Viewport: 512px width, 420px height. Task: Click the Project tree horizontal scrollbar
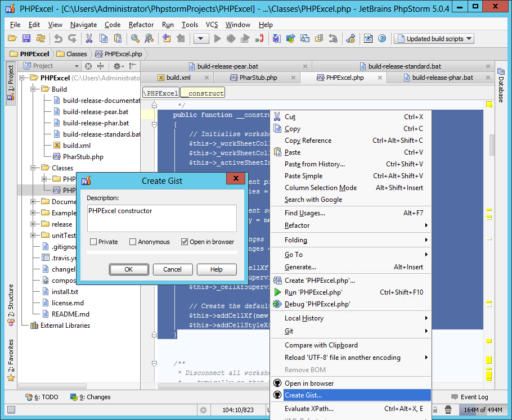click(x=52, y=386)
